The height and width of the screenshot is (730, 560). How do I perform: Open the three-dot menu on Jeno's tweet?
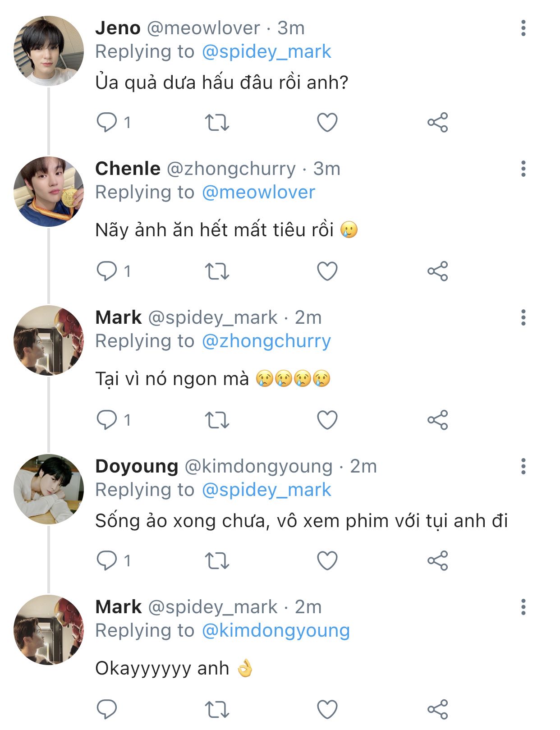point(523,28)
